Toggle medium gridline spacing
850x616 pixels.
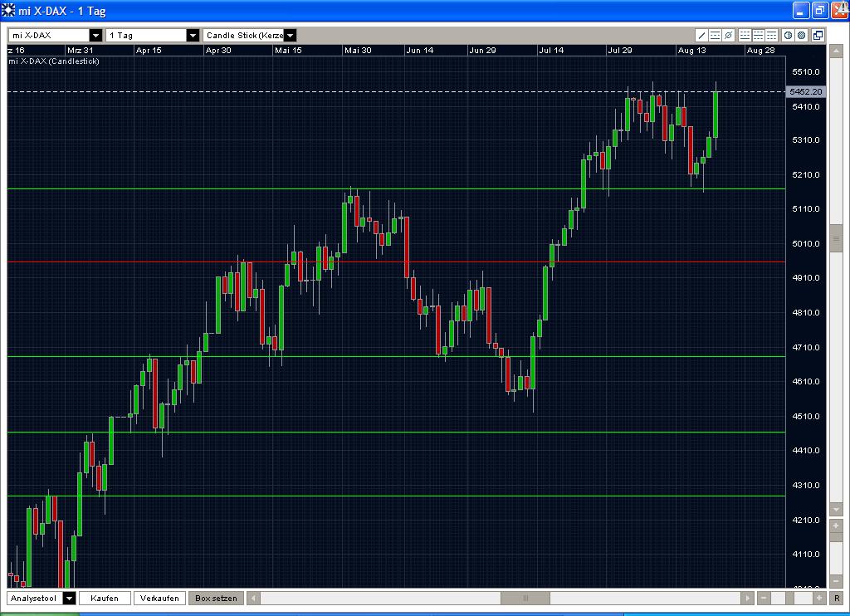click(x=758, y=35)
